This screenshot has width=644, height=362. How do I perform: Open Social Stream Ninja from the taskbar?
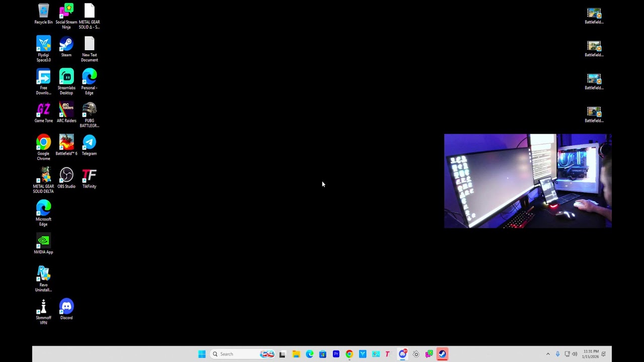(x=429, y=354)
